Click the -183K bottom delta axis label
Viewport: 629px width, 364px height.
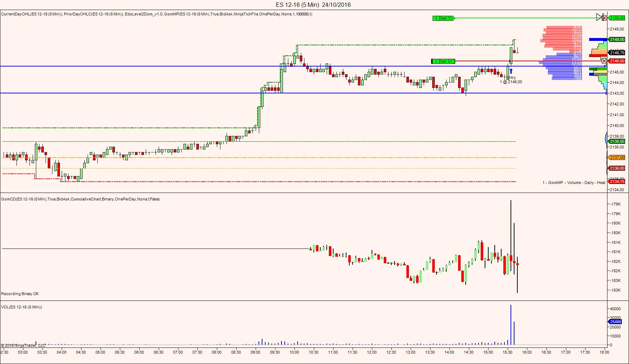click(x=615, y=290)
